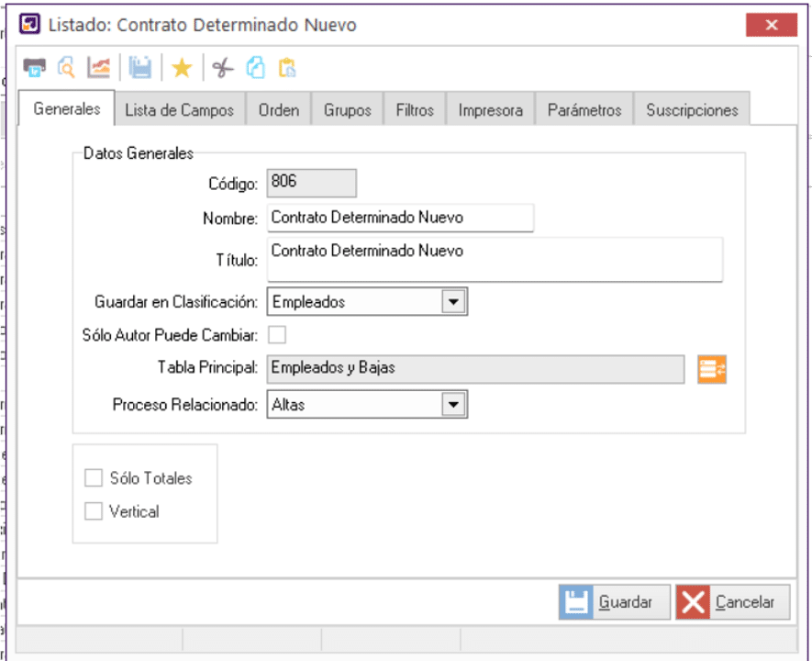Enable the Sólo Autor Puede Cambiar checkbox
The height and width of the screenshot is (661, 812).
[x=276, y=334]
